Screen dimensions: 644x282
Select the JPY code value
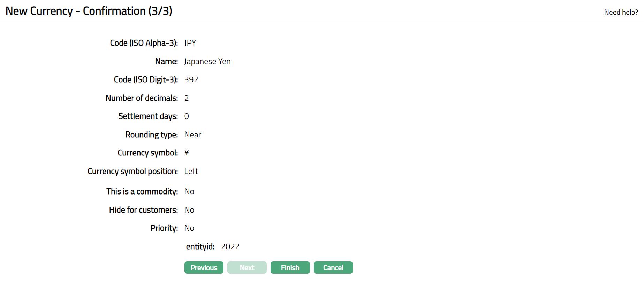coord(190,43)
